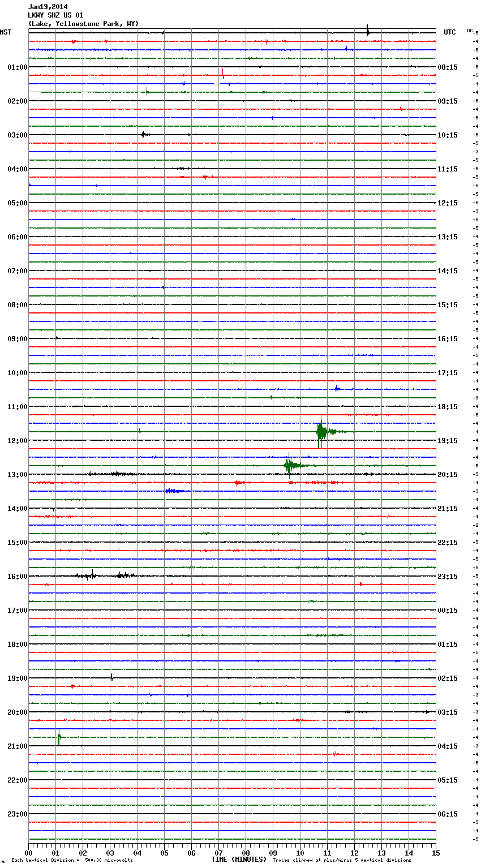The height and width of the screenshot is (868, 481).
Task: Click the green spike above the 21:00 row
Action: point(59,737)
